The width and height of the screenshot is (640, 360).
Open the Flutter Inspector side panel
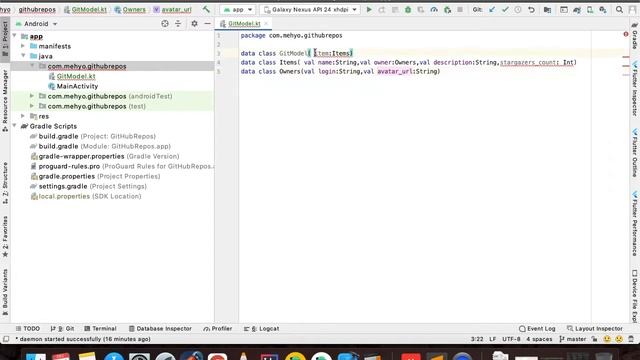635,88
